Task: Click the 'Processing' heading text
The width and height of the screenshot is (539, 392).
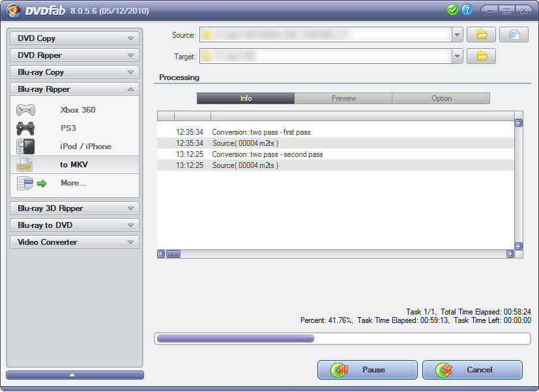Action: click(179, 77)
